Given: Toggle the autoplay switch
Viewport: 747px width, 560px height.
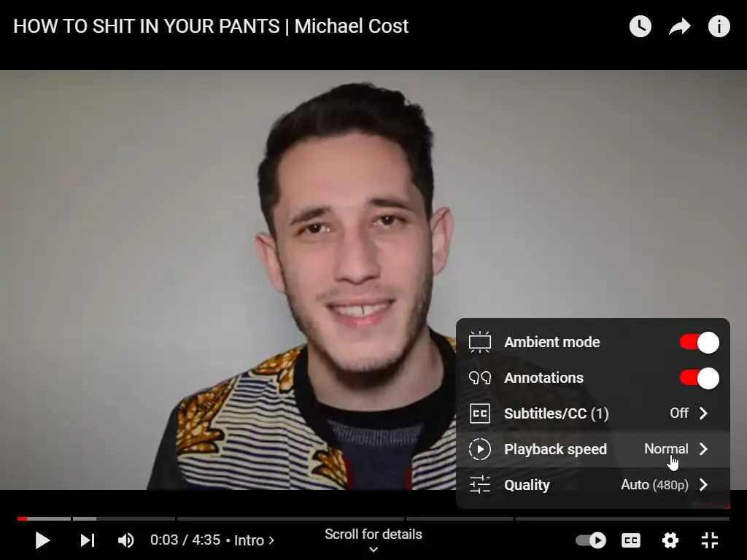Looking at the screenshot, I should point(591,540).
